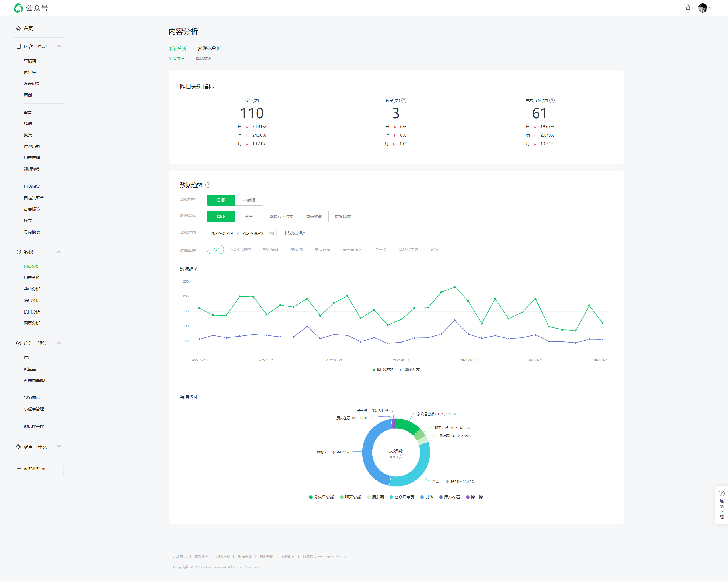Image resolution: width=728 pixels, height=581 pixels.
Task: Collapse the 内容与互动 sidebar section
Action: click(x=59, y=46)
